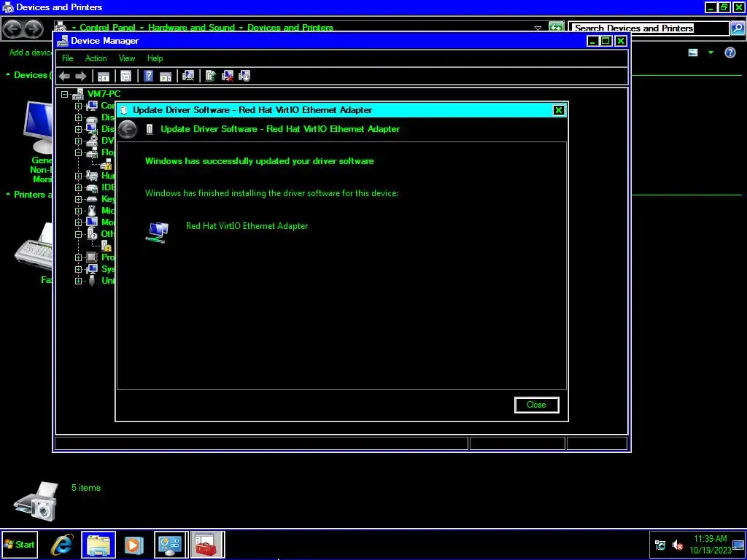Click Update Driver Software toolbar icon
Image resolution: width=747 pixels, height=560 pixels.
211,76
